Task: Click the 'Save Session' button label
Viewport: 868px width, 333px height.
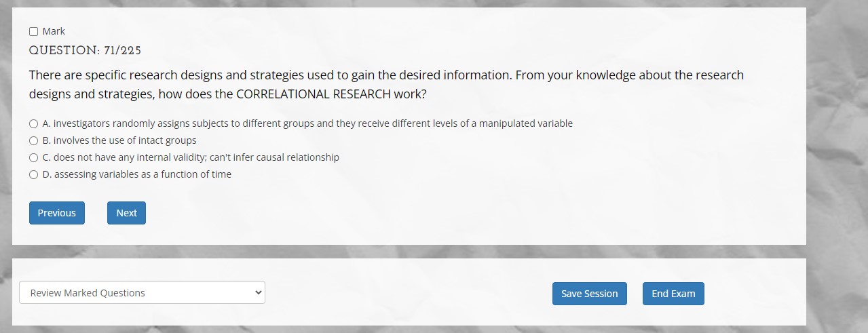Action: point(590,294)
